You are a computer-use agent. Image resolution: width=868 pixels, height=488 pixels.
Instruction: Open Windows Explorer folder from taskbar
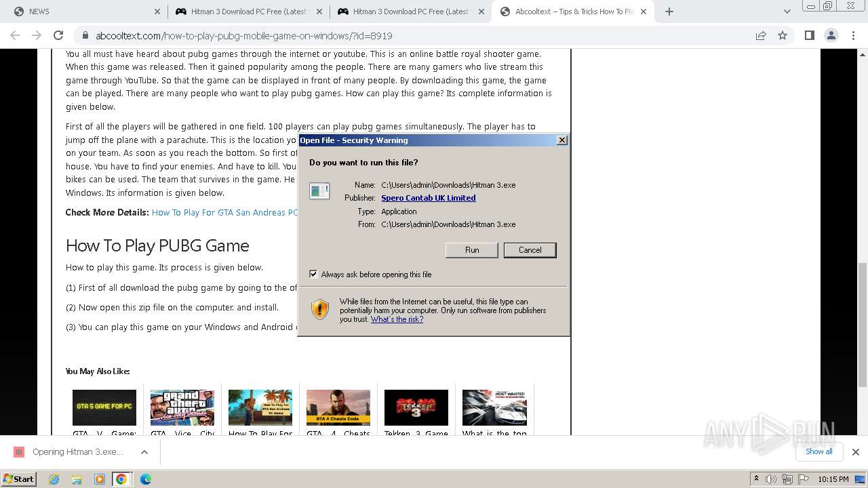(x=77, y=479)
